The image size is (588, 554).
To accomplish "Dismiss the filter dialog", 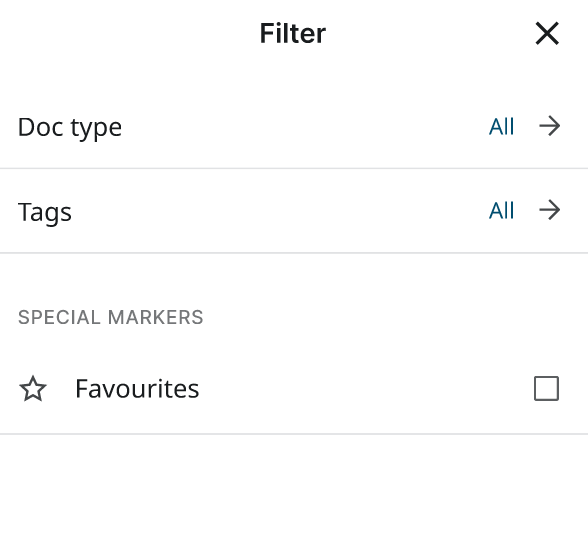I will (547, 33).
